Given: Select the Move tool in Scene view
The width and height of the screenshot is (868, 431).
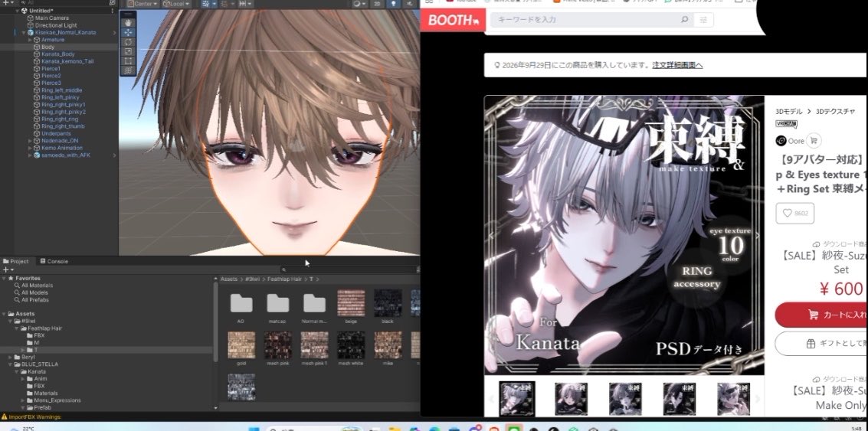Looking at the screenshot, I should [128, 32].
